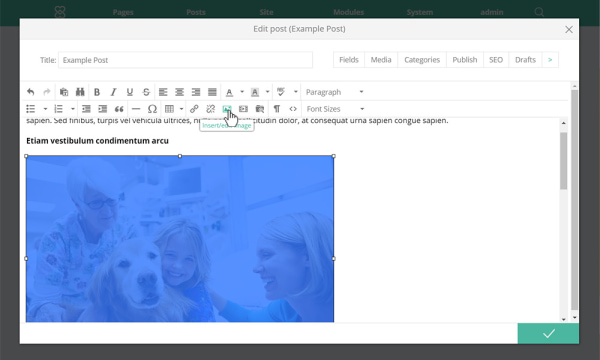This screenshot has width=600, height=360.
Task: Click the outer dialog scrollbar
Action: click(x=574, y=200)
